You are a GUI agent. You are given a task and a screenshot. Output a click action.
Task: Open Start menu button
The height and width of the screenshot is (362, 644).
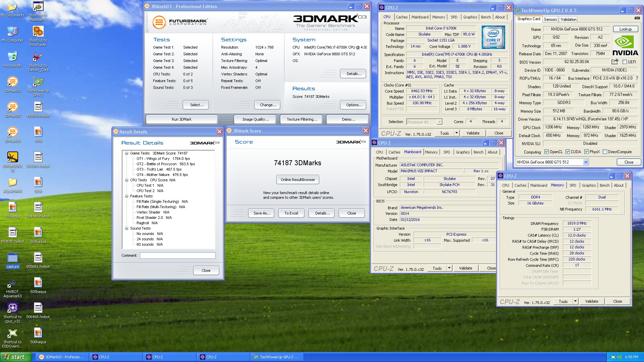pos(16,357)
